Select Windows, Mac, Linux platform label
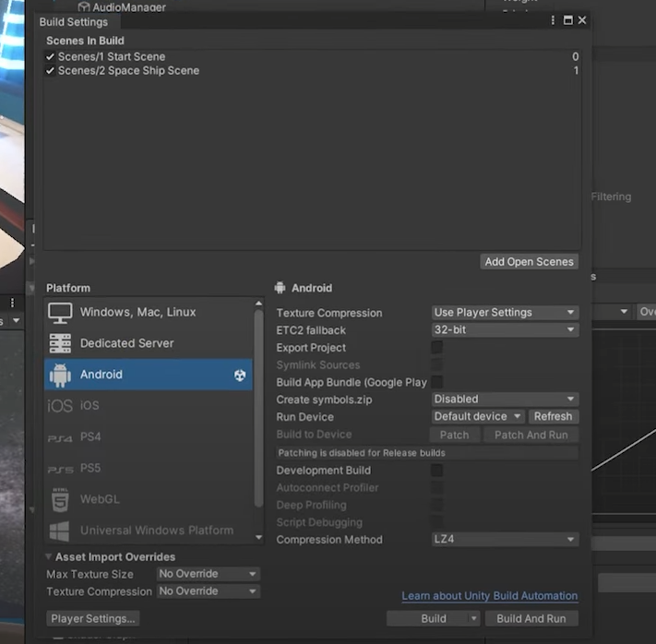This screenshot has height=644, width=656. 138,312
